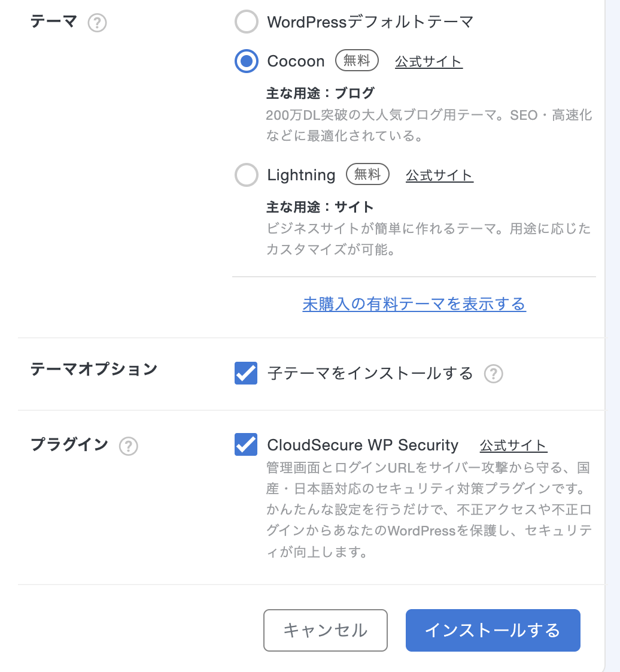Select the Lightning theme radio button

[x=246, y=175]
